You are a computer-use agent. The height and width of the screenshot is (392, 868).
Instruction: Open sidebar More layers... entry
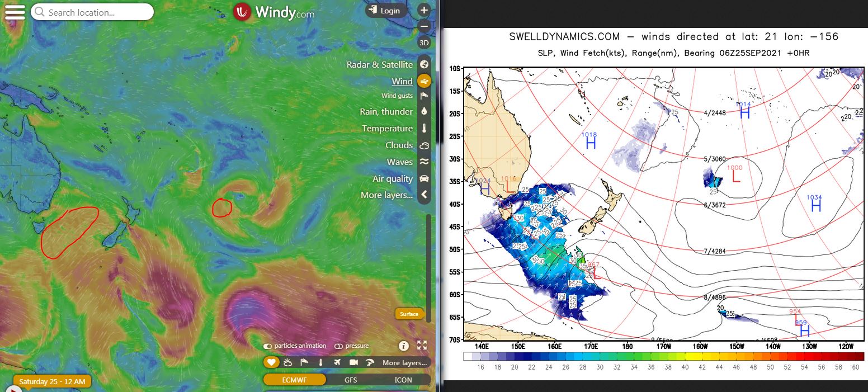click(386, 195)
